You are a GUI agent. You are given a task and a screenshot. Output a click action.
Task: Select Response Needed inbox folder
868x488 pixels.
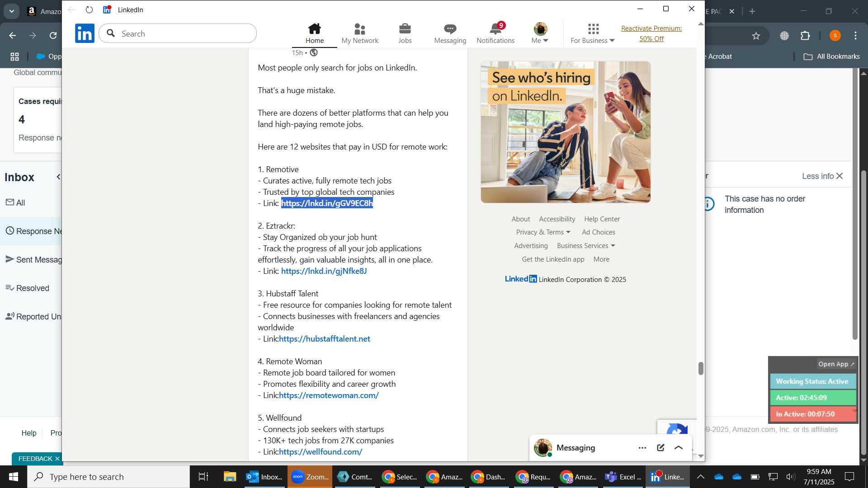pos(31,231)
